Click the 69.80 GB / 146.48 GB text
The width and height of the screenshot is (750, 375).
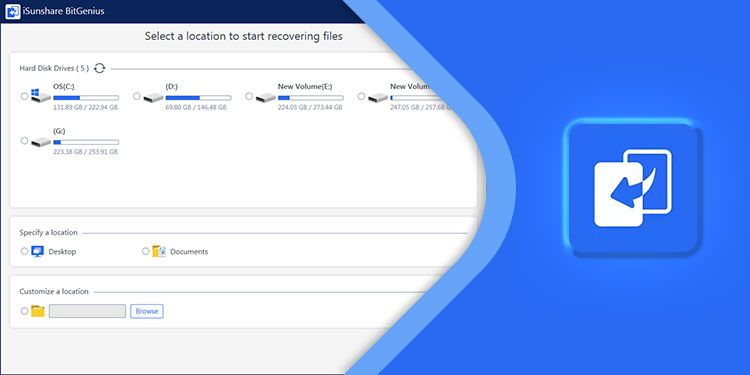click(x=196, y=108)
